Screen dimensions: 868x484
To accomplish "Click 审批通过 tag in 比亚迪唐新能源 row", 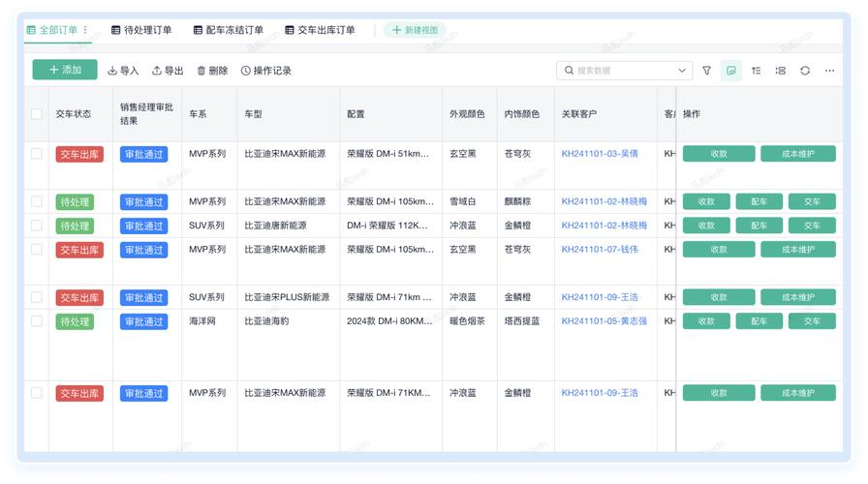I will (x=144, y=226).
